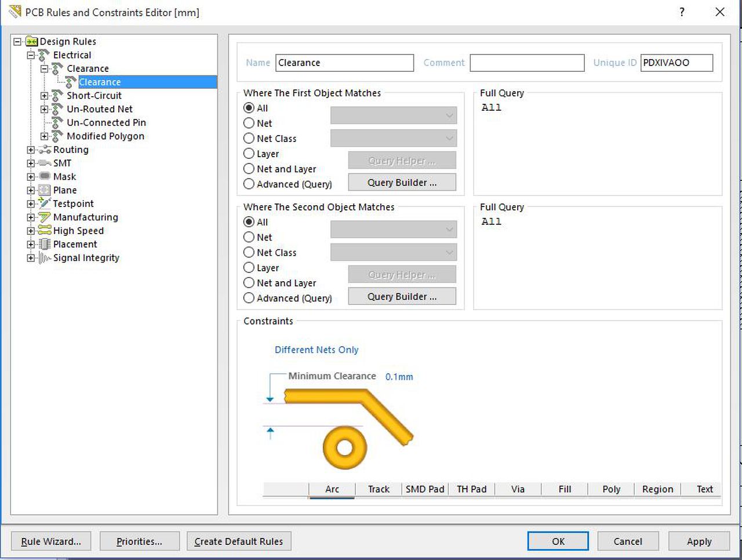Expand the Testpoint tree node
The image size is (742, 560).
pyautogui.click(x=31, y=203)
